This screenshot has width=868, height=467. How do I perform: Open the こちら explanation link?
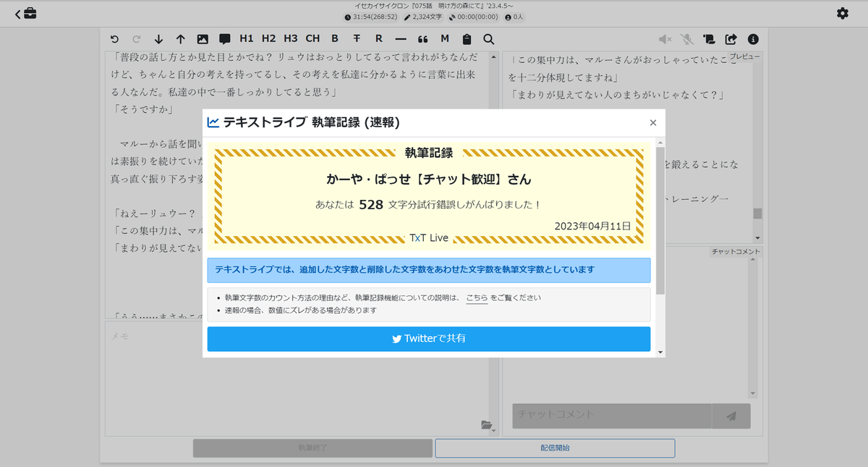(x=477, y=298)
